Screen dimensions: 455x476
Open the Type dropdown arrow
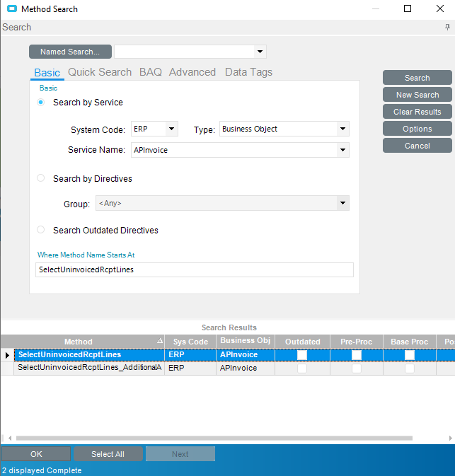pos(342,129)
